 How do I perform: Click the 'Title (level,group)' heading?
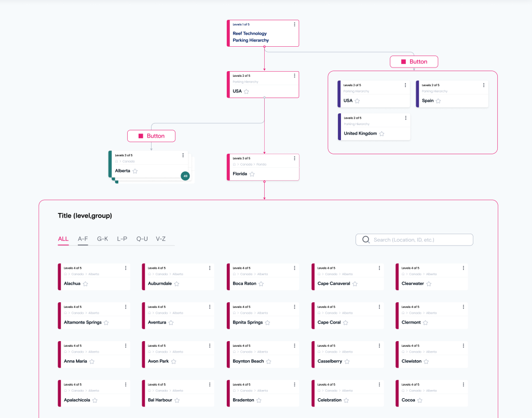point(85,215)
